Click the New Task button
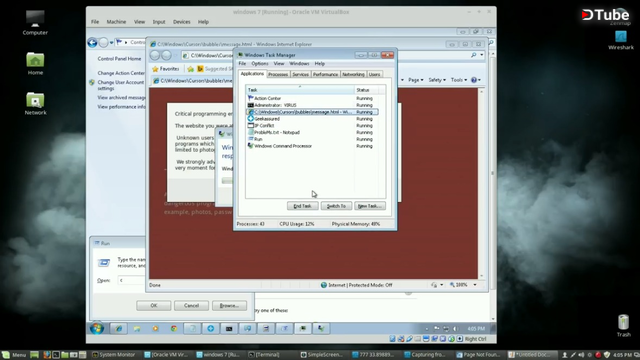This screenshot has width=640, height=360. pyautogui.click(x=370, y=206)
